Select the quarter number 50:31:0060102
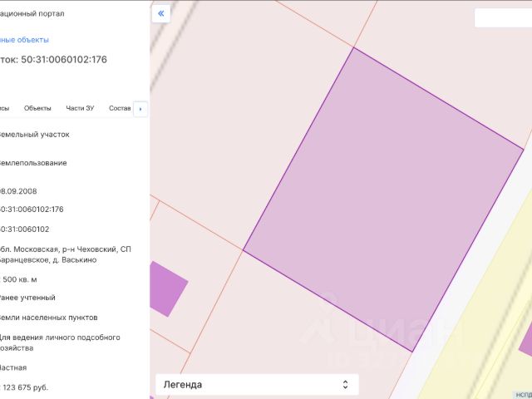This screenshot has height=399, width=532. 24,229
